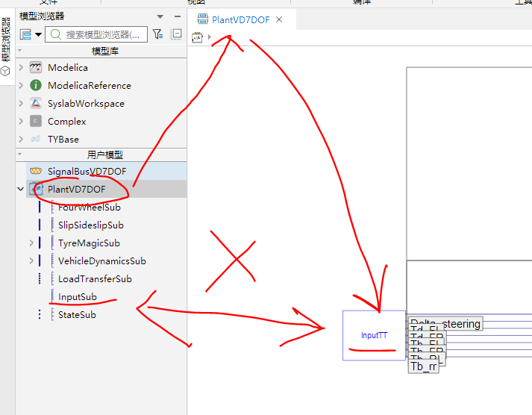Click the breadcrumb model icon
The width and height of the screenshot is (532, 415).
coord(197,37)
